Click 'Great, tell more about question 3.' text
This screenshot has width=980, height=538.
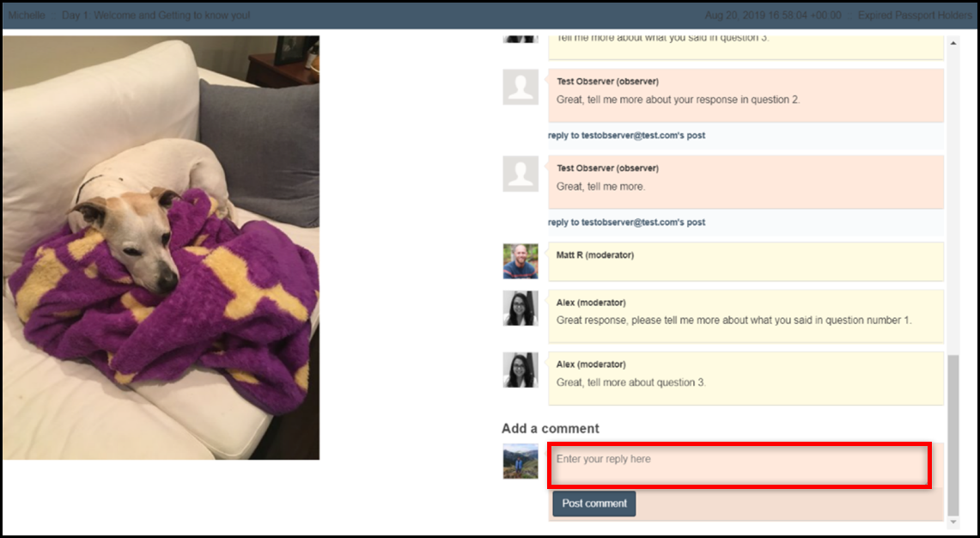pyautogui.click(x=631, y=382)
